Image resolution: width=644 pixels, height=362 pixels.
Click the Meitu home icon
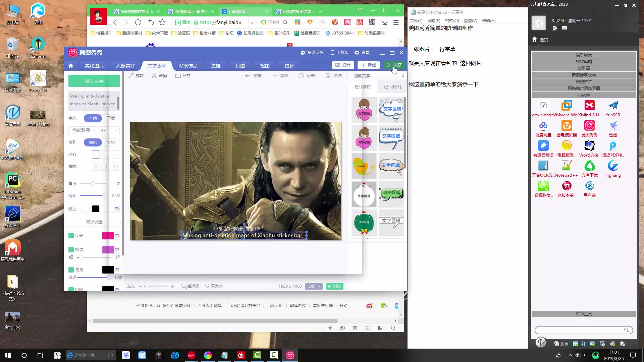[x=70, y=66]
